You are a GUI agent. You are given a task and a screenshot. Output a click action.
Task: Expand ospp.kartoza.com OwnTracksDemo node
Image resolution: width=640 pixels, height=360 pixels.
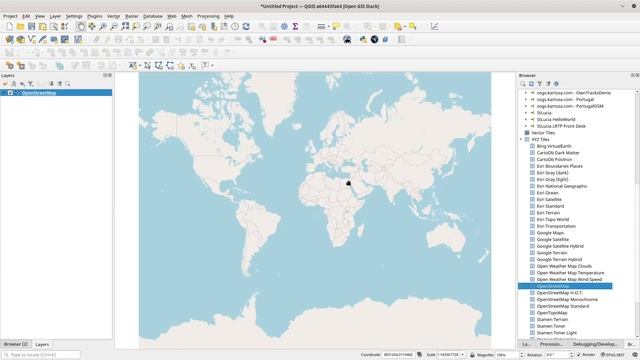pos(526,93)
